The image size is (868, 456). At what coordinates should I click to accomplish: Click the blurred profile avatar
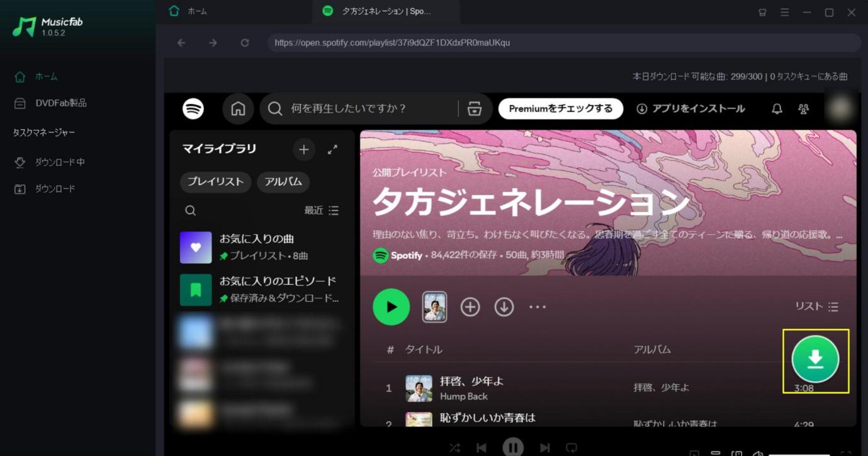click(x=839, y=108)
